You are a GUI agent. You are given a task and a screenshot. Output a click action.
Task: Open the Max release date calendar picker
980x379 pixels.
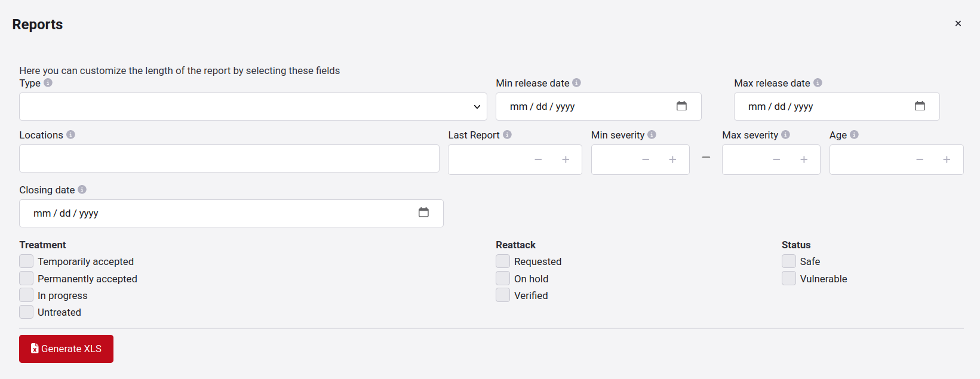point(920,106)
